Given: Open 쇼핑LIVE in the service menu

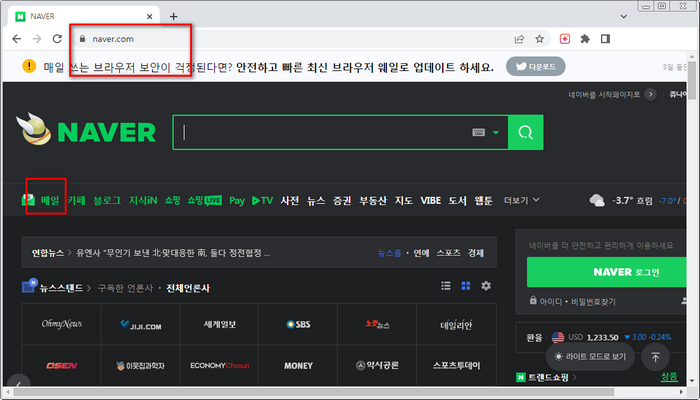Looking at the screenshot, I should click(204, 200).
